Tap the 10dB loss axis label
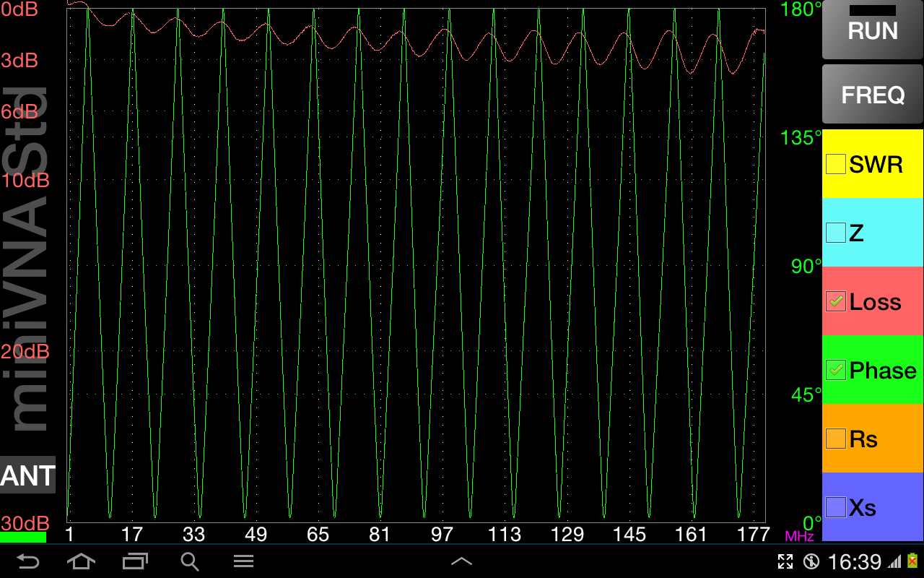 (25, 180)
